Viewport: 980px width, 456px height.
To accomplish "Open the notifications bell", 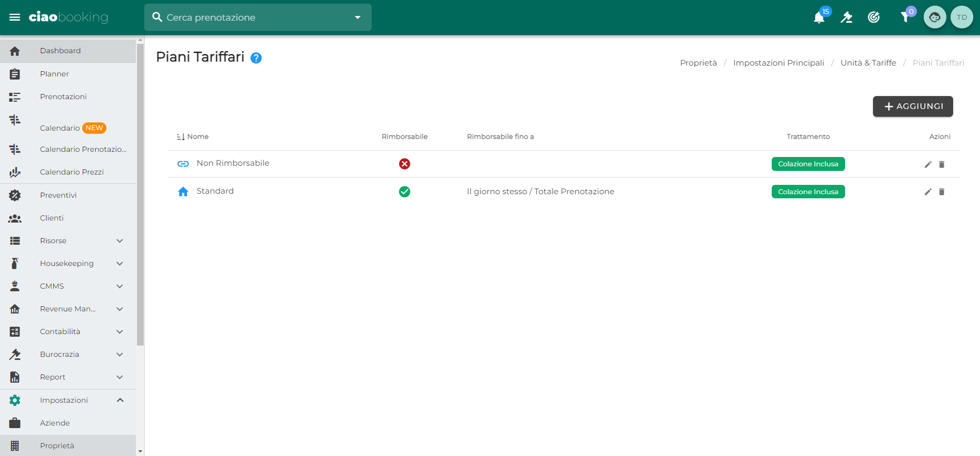I will click(x=819, y=18).
